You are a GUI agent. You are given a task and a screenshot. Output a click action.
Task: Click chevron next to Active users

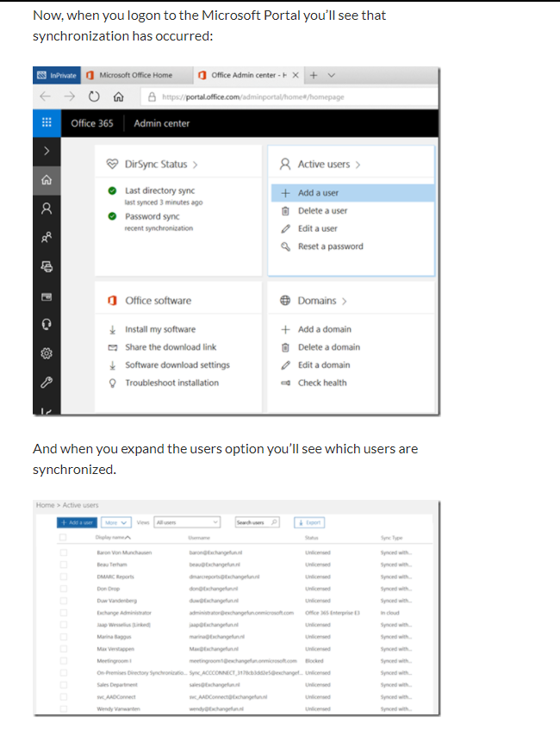click(358, 165)
